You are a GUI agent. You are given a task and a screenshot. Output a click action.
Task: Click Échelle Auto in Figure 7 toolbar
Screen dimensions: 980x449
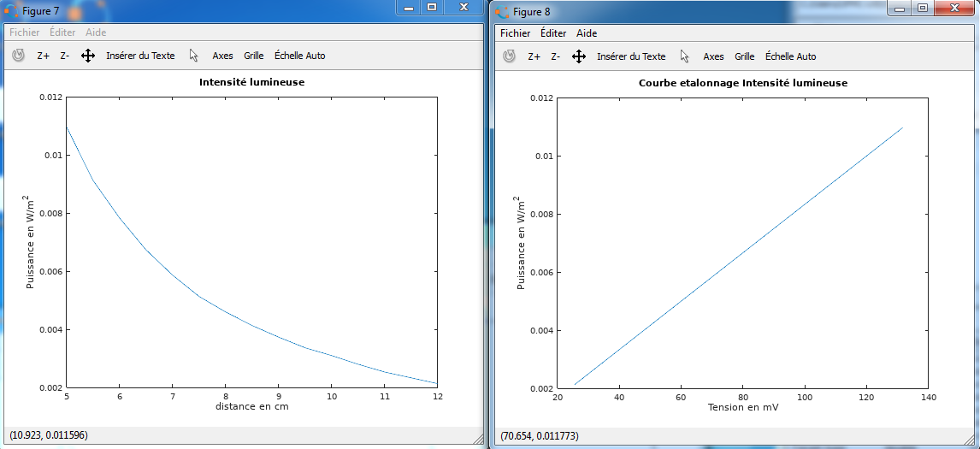(x=299, y=56)
